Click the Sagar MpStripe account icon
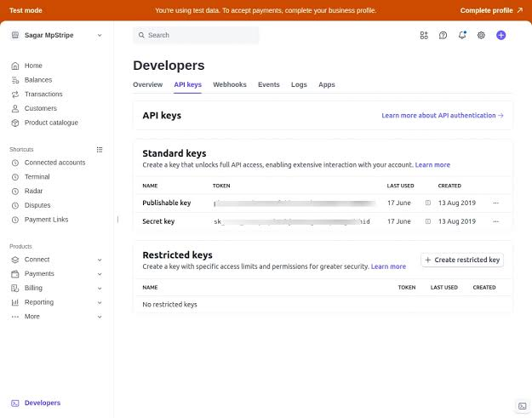Screen dimensions: 532x418 coord(15,35)
